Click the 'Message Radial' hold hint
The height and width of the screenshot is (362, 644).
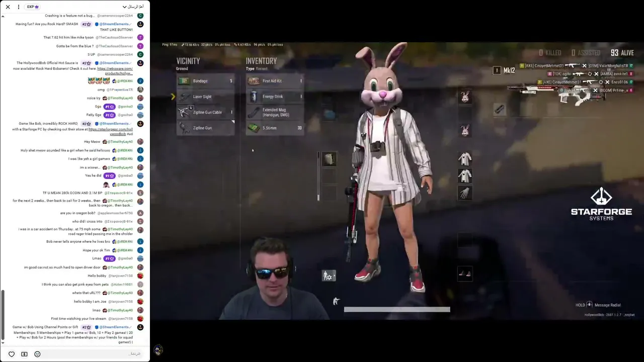(x=598, y=305)
